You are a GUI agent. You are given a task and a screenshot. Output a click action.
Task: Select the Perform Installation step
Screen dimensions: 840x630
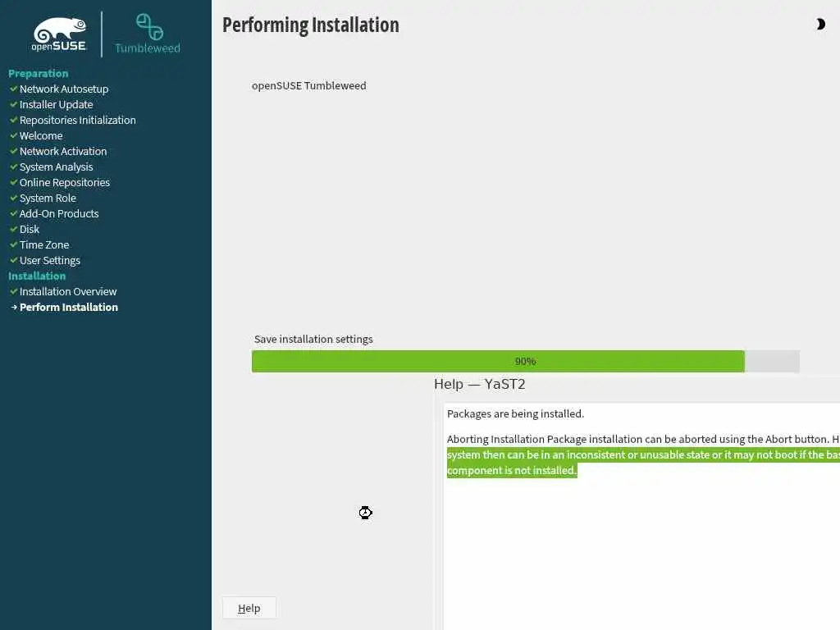tap(69, 307)
